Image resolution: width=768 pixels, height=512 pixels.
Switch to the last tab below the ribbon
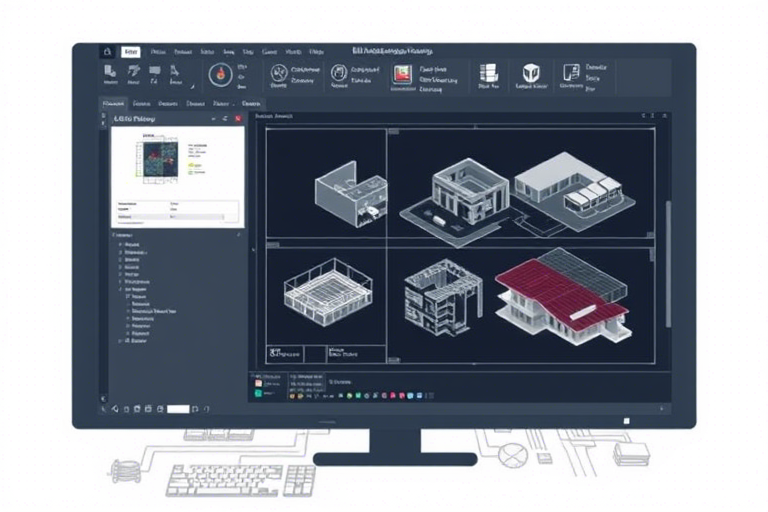point(251,104)
